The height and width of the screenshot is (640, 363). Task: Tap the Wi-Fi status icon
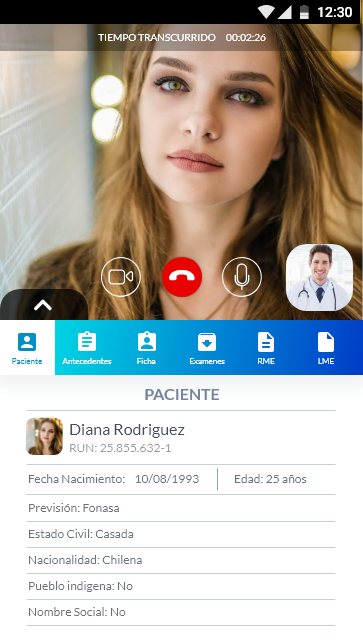coord(266,12)
